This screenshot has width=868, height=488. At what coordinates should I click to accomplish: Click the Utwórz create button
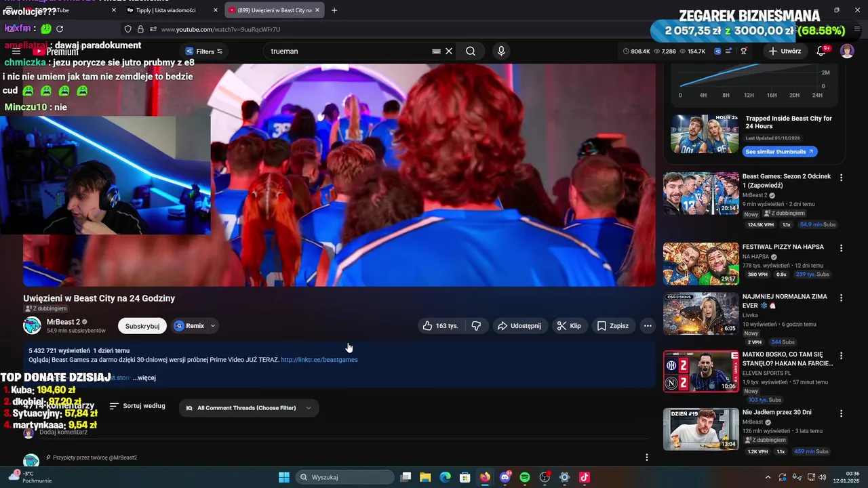point(785,52)
